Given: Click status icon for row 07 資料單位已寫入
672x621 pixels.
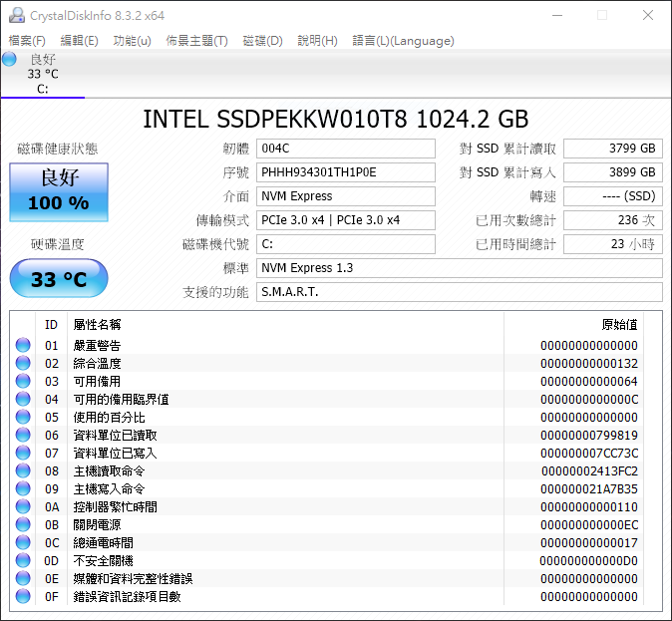Looking at the screenshot, I should (x=23, y=453).
